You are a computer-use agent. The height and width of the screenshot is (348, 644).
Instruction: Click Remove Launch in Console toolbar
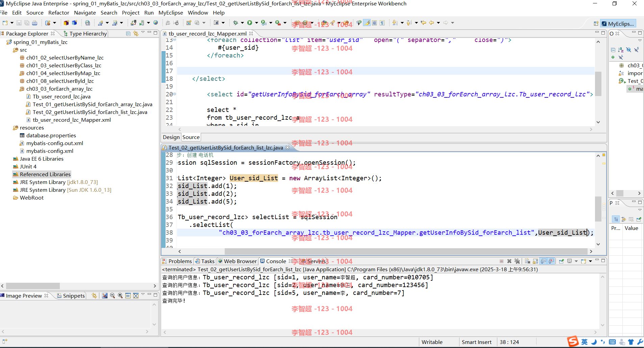click(x=509, y=261)
